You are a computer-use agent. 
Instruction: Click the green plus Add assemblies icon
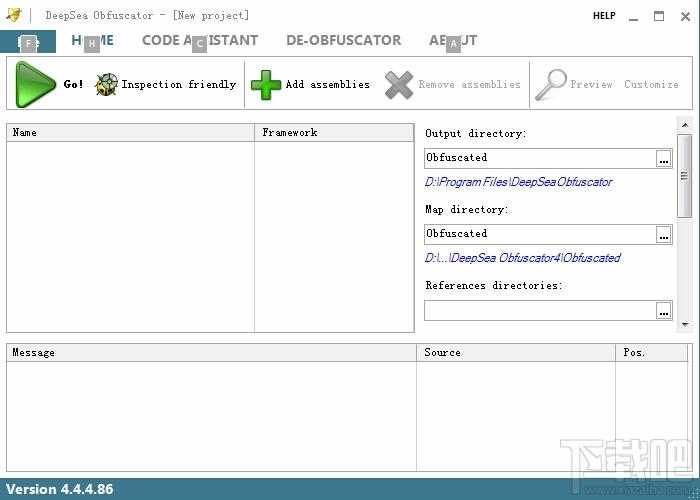coord(266,85)
